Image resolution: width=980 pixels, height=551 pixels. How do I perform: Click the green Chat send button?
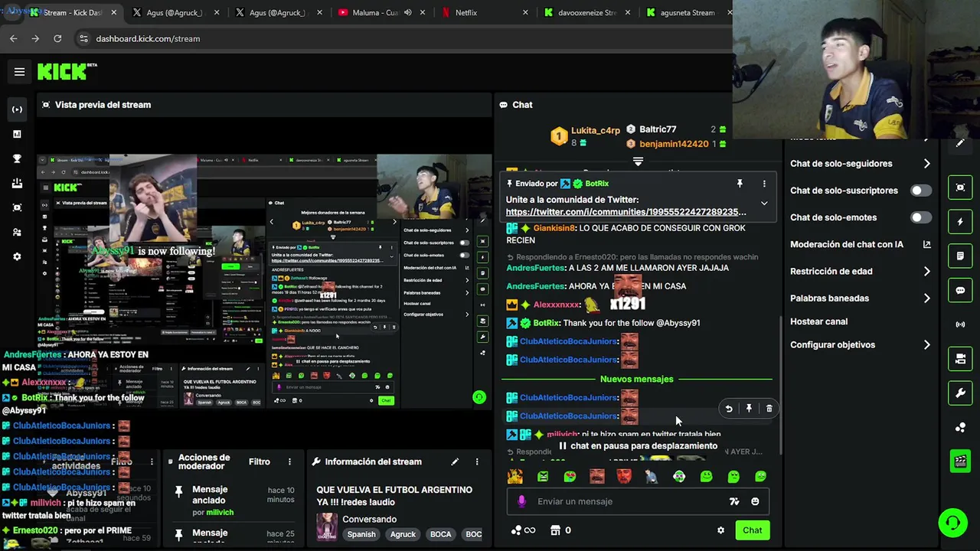pos(752,530)
